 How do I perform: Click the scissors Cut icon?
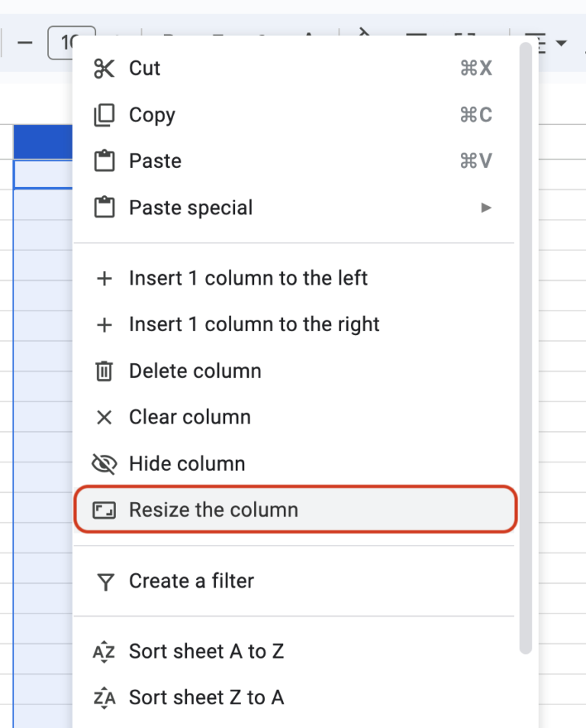104,68
